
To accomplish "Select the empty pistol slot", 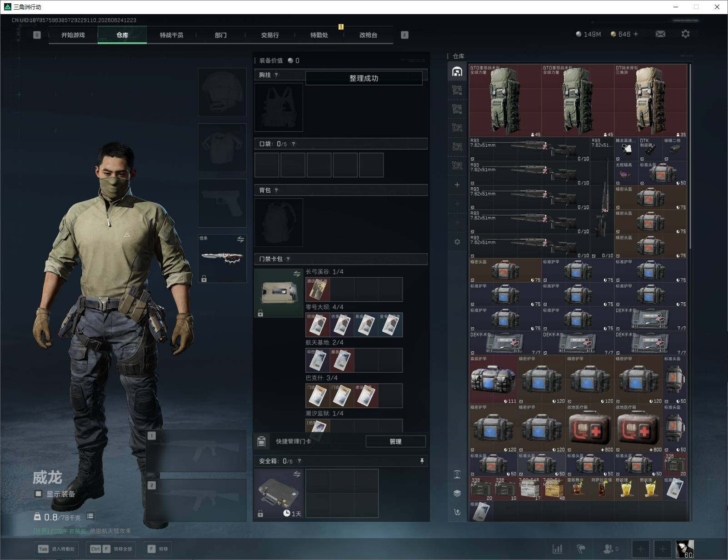I will click(x=222, y=203).
